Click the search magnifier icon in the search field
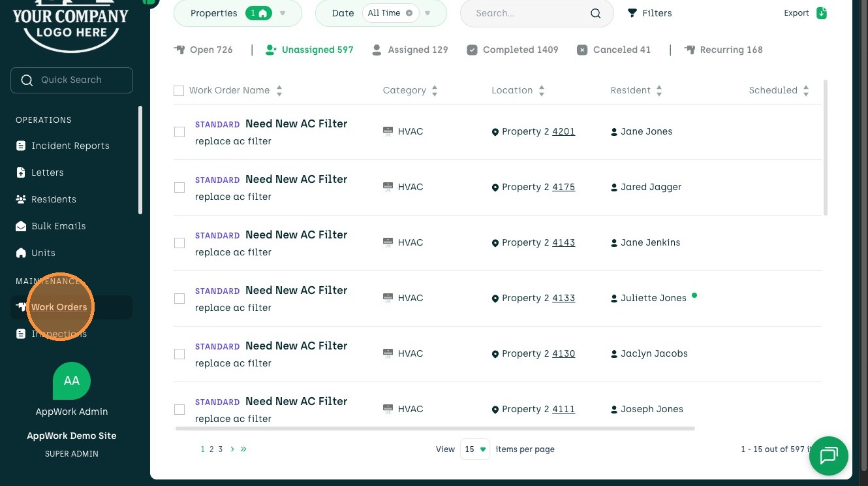The image size is (868, 486). click(x=595, y=13)
